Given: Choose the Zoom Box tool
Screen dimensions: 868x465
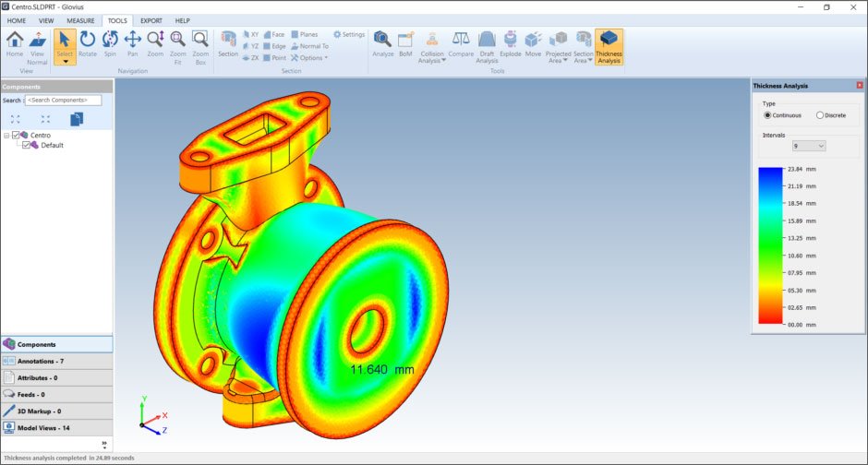Looking at the screenshot, I should (x=200, y=48).
